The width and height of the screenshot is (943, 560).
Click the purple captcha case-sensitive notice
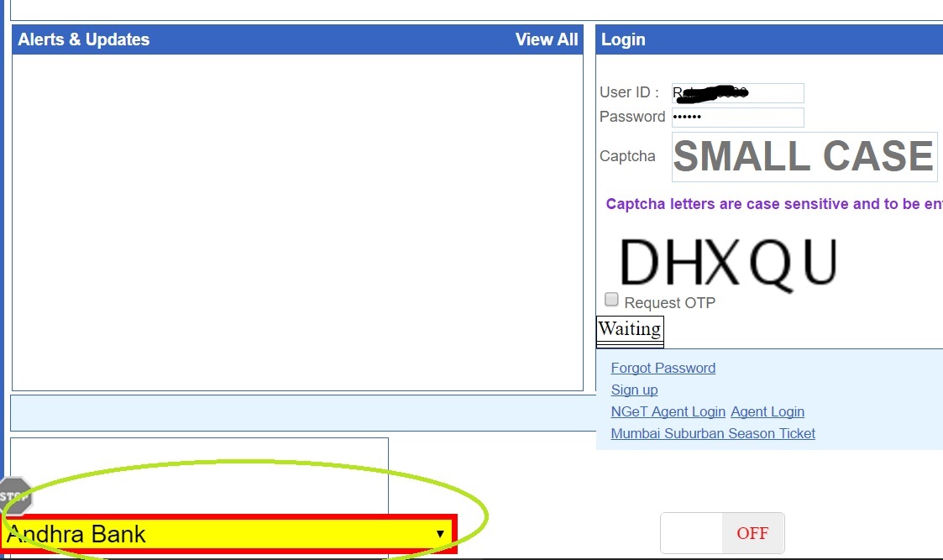[773, 204]
